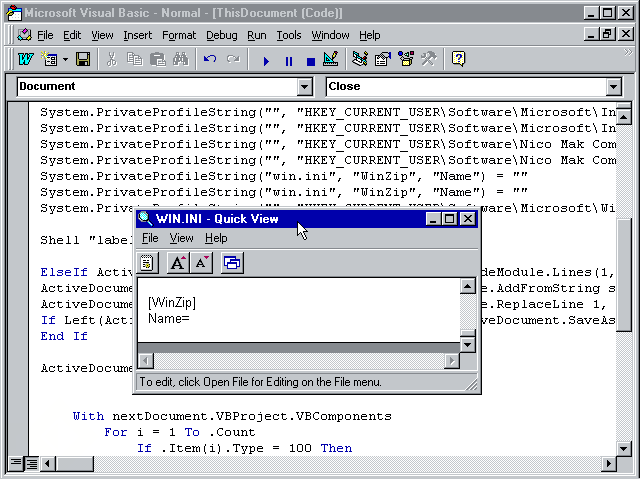Open the Help menu in Visual Basic
The image size is (640, 480).
click(x=370, y=36)
